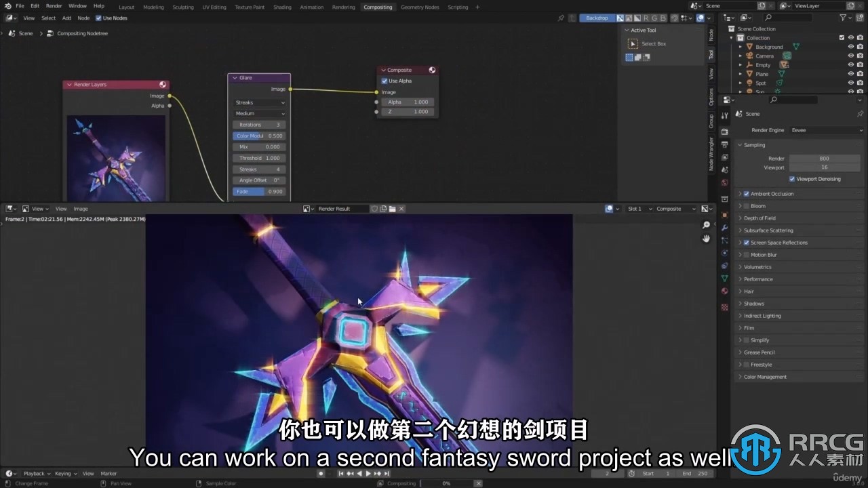Expand the Color Management panel

click(765, 377)
